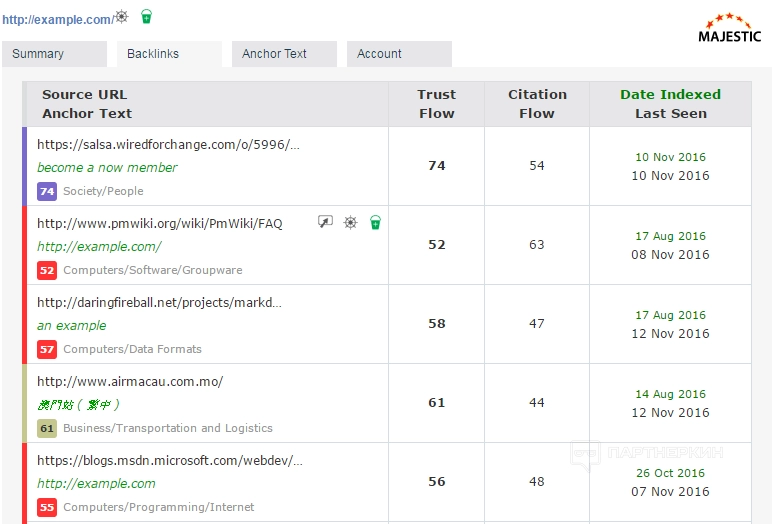Click the red 55 Programming/Internet badge
The image size is (774, 524).
[47, 507]
